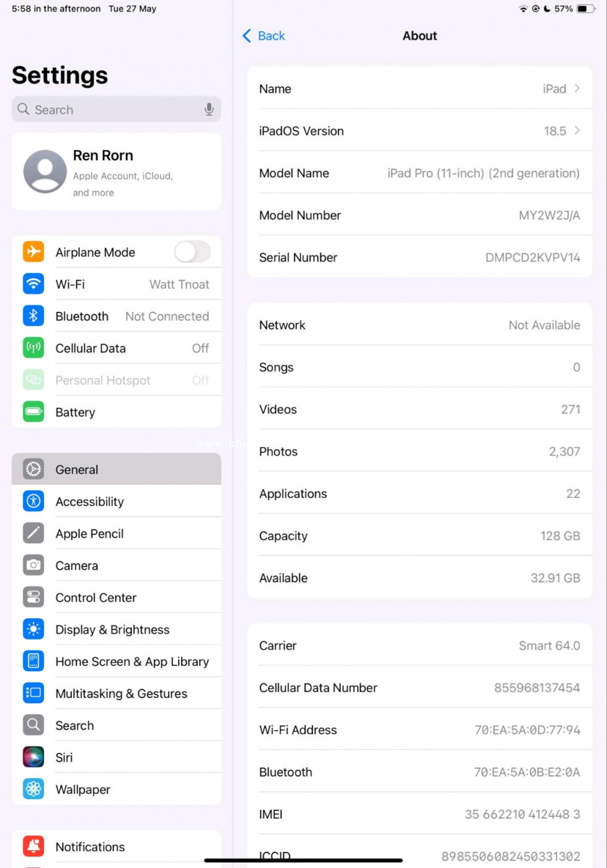This screenshot has height=868, width=607.
Task: Open Ren Rorn Apple Account
Action: (x=117, y=172)
